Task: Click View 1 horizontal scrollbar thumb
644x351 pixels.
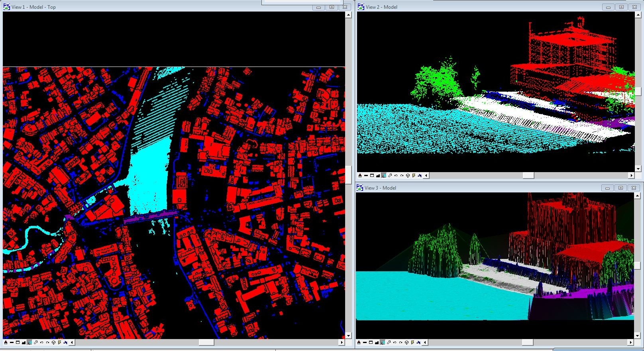Action: (206, 342)
